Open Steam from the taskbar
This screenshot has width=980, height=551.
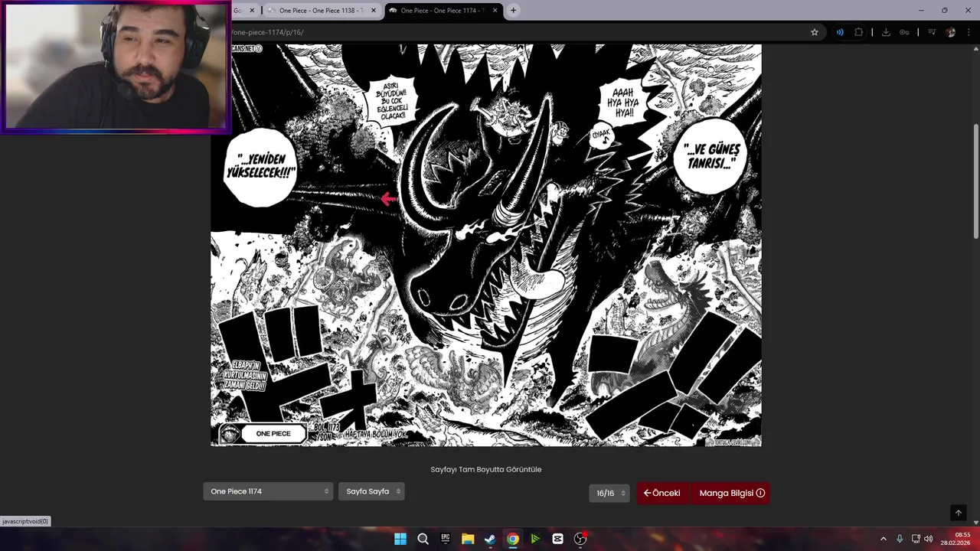tap(490, 539)
